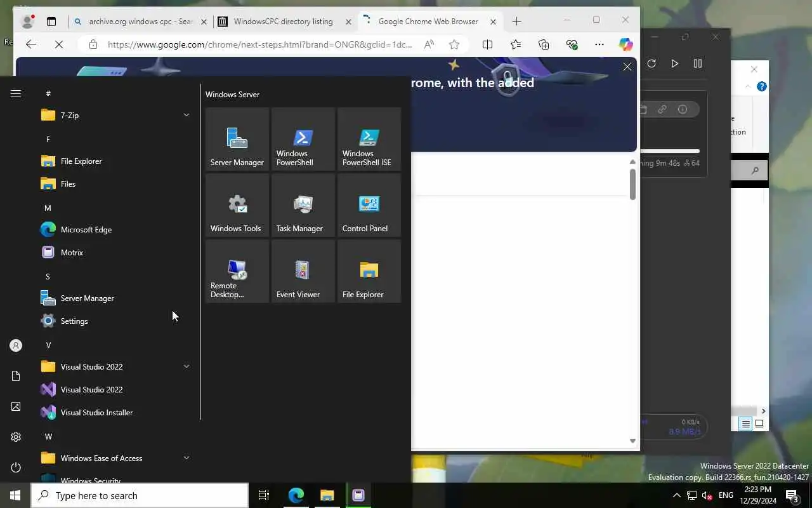Viewport: 812px width, 508px height.
Task: Open Help in background window
Action: click(762, 86)
